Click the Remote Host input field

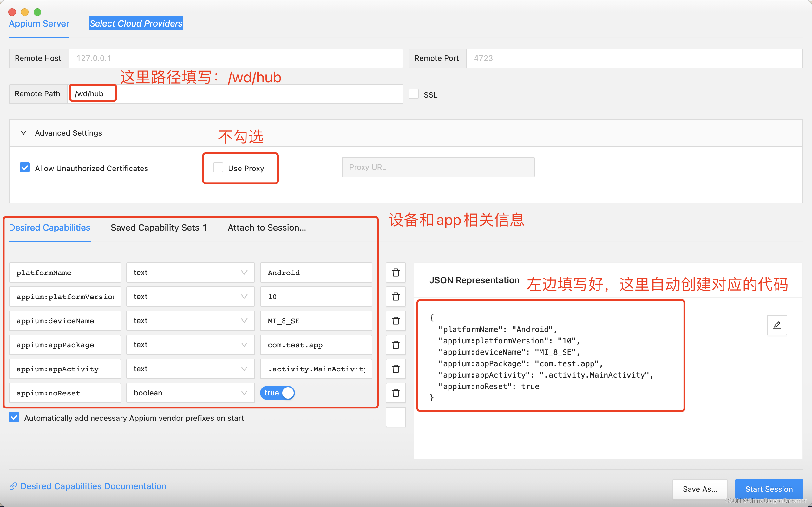[236, 58]
